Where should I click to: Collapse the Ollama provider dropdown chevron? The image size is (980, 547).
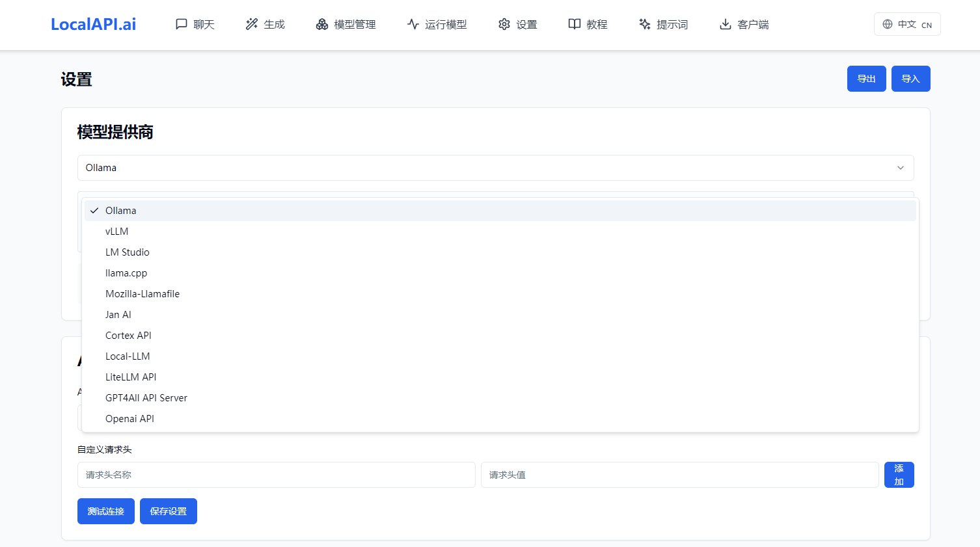click(901, 168)
